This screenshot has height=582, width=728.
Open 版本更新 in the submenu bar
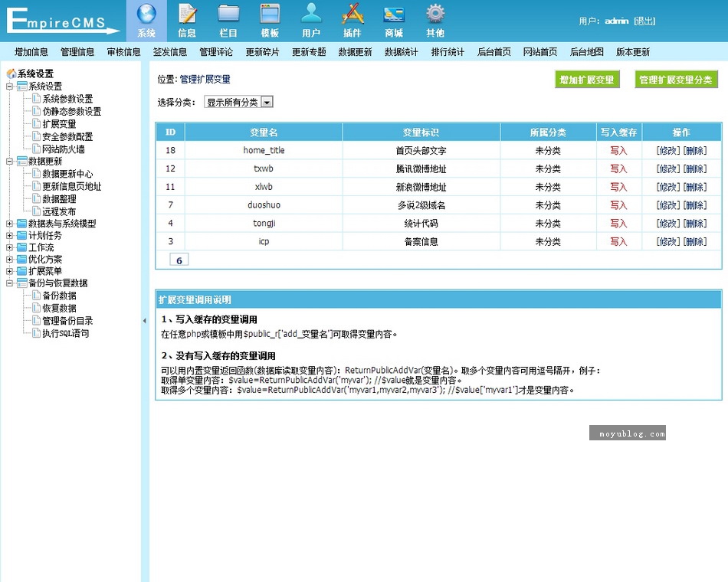(x=633, y=52)
